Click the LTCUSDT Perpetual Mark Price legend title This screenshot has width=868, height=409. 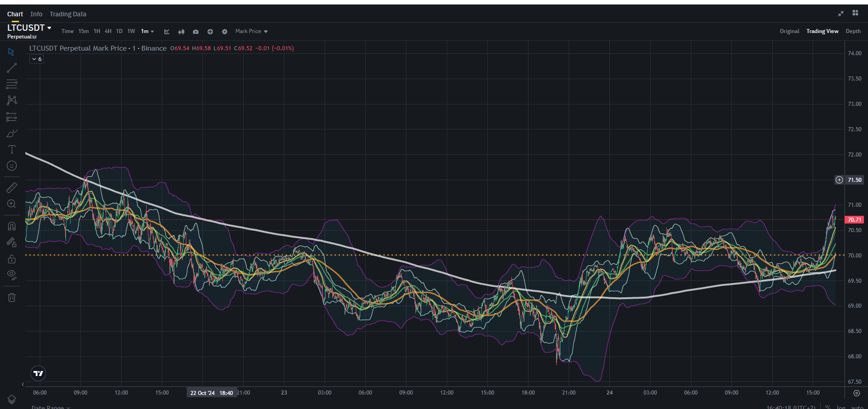[98, 48]
